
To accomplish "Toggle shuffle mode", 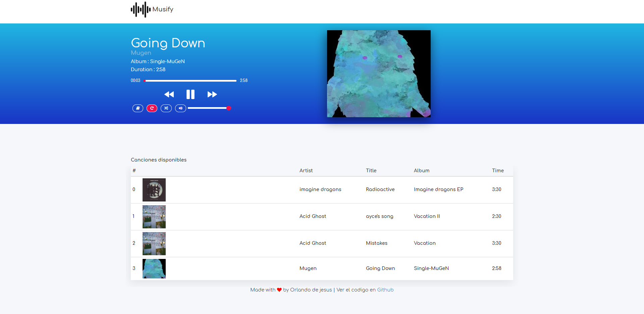I will [166, 108].
